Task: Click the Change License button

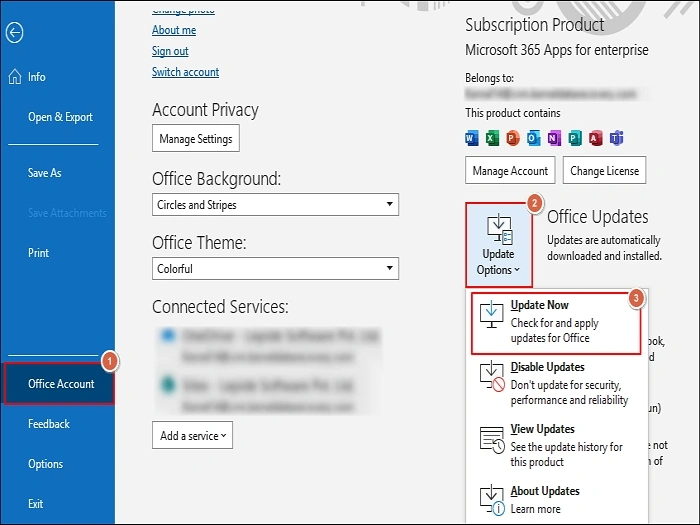Action: [x=604, y=170]
